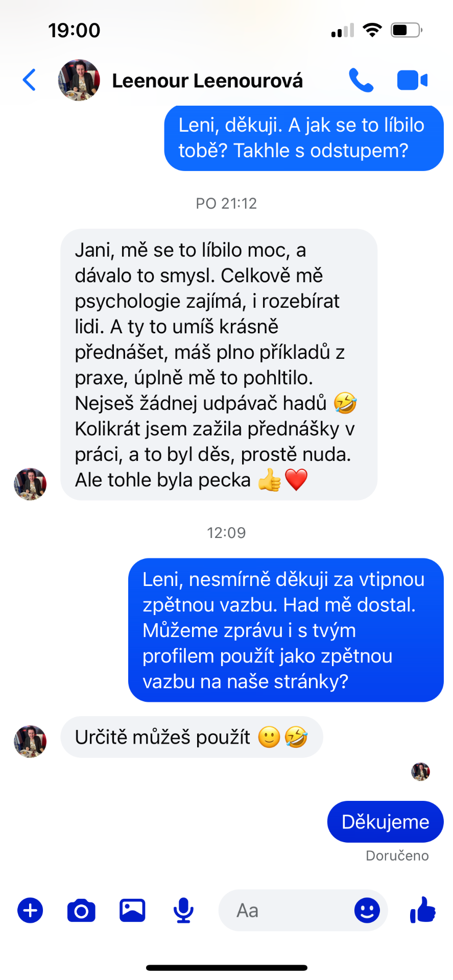Tap sender avatar beside 'Určitě můžeš použít'
Screen dimensions: 453x980
pos(30,741)
